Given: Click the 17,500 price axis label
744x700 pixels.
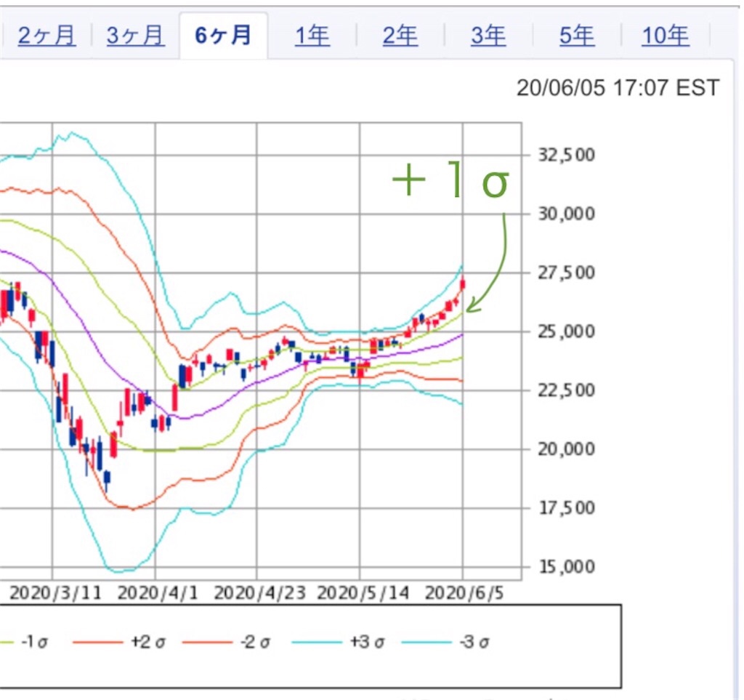Looking at the screenshot, I should tap(566, 508).
